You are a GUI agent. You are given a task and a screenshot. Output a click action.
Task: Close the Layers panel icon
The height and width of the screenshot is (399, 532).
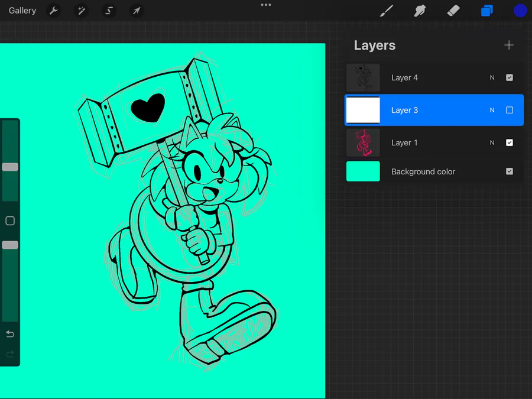(x=487, y=11)
